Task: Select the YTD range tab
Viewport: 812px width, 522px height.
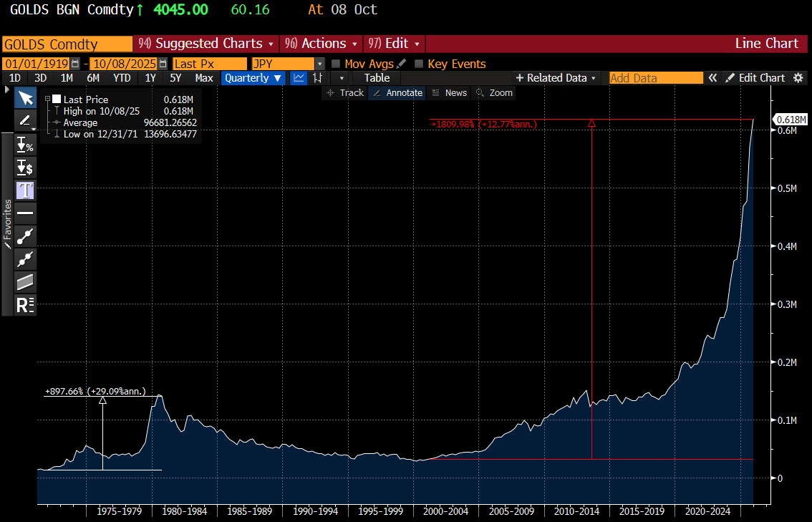Action: pyautogui.click(x=122, y=77)
